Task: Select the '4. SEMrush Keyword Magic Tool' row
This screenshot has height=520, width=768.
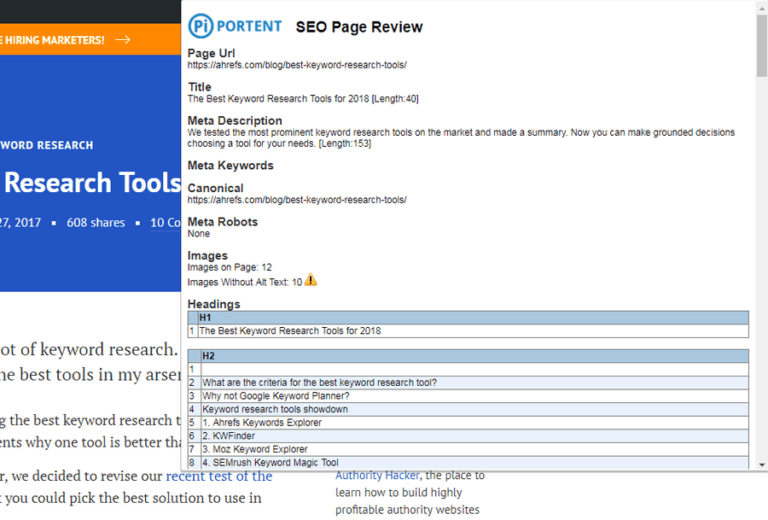Action: tap(271, 462)
